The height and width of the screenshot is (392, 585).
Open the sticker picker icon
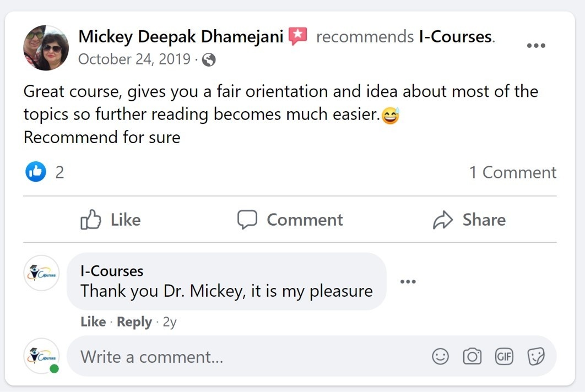click(x=536, y=357)
